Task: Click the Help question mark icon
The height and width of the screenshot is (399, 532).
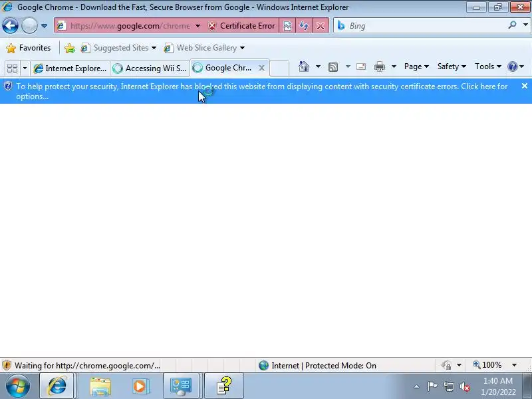Action: pyautogui.click(x=512, y=66)
